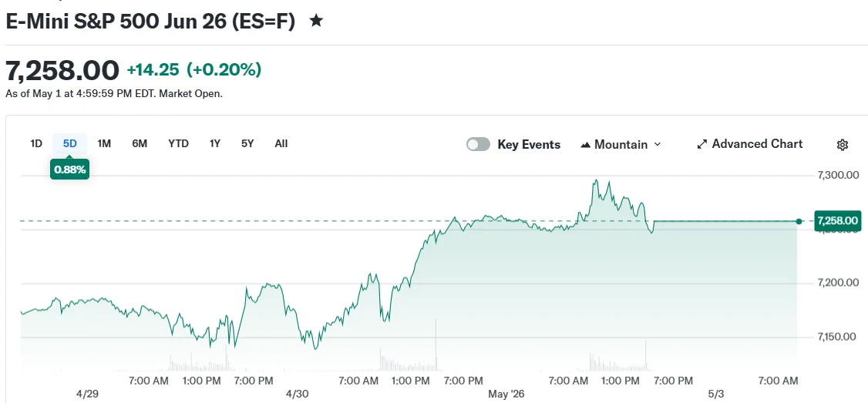Select the 1D time range
The height and width of the screenshot is (403, 868).
pyautogui.click(x=36, y=144)
